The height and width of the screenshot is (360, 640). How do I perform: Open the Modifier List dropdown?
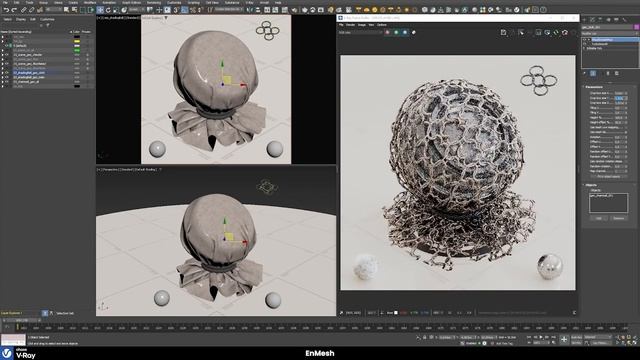tap(610, 33)
